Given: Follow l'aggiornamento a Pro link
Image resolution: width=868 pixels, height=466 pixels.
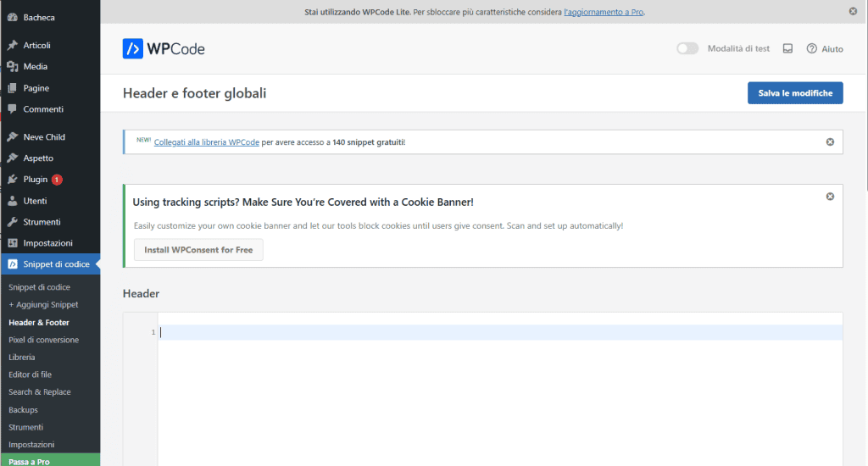Looking at the screenshot, I should tap(604, 12).
